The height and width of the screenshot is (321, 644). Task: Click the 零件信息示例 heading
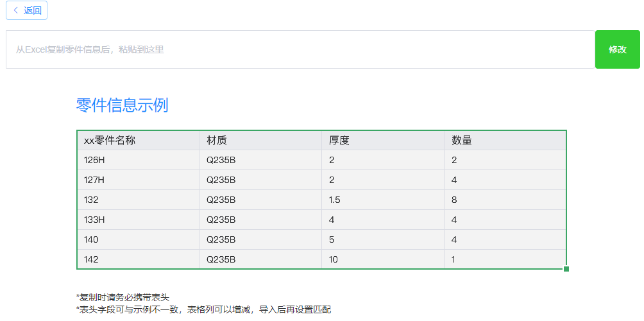coord(122,106)
